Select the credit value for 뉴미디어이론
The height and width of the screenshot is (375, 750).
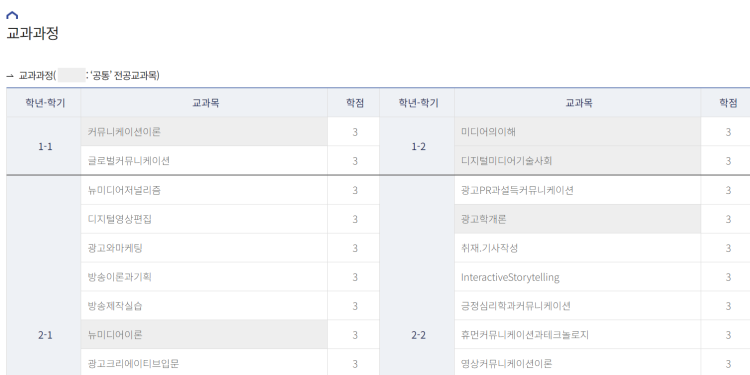pyautogui.click(x=355, y=334)
